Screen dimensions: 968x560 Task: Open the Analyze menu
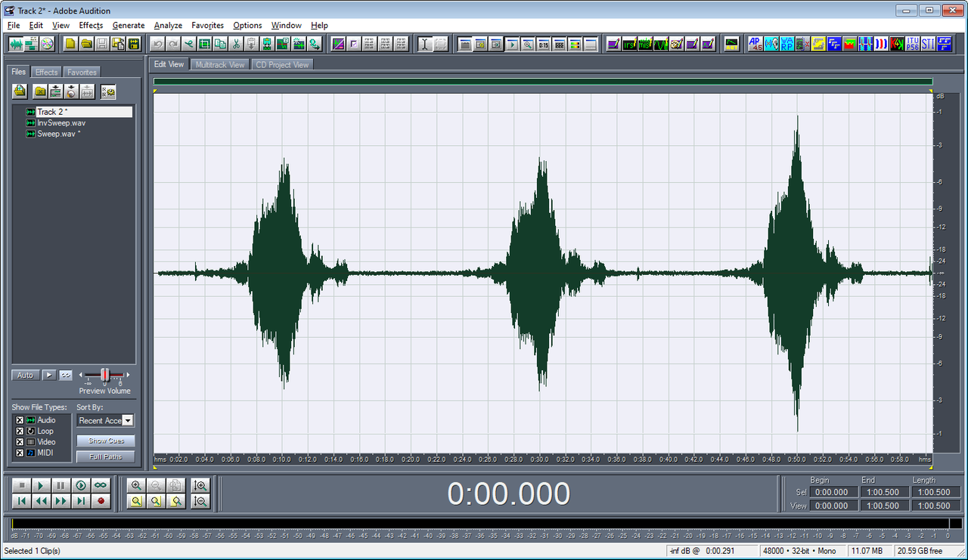coord(168,25)
